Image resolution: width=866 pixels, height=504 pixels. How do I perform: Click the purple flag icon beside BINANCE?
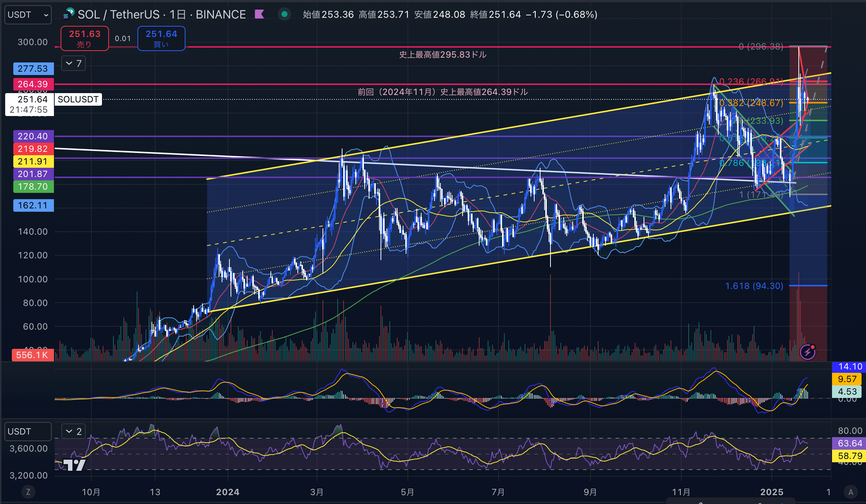(259, 14)
